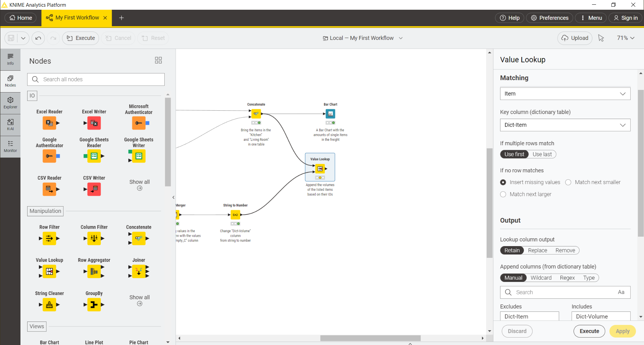Switch to the Home tab
The image size is (644, 345).
coord(20,18)
